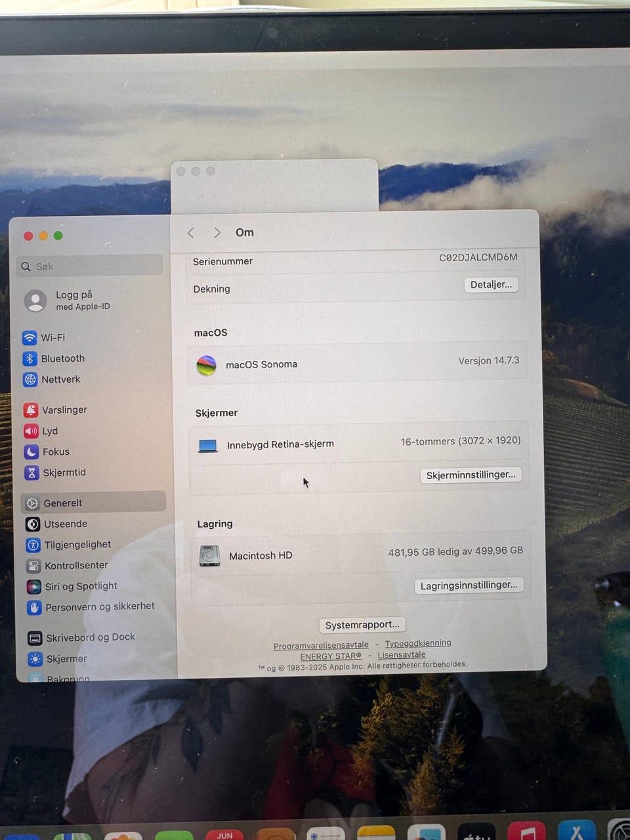630x840 pixels.
Task: Click the Lagring section heading
Action: click(x=215, y=524)
